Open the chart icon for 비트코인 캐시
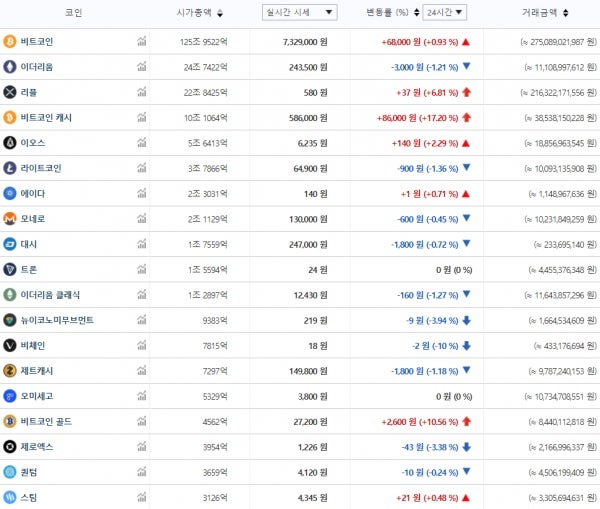Screen dimensions: 600x509 [x=142, y=117]
